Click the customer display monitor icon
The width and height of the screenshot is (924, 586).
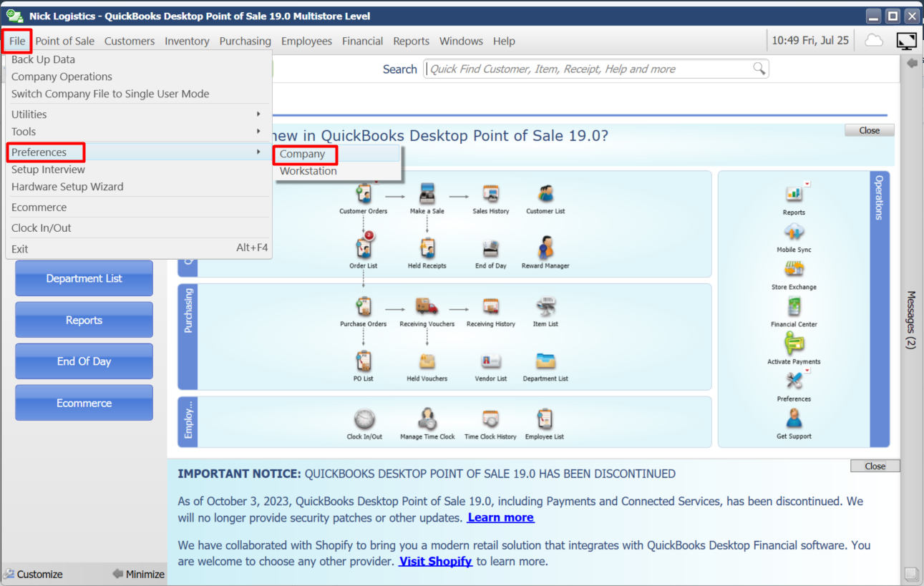907,41
